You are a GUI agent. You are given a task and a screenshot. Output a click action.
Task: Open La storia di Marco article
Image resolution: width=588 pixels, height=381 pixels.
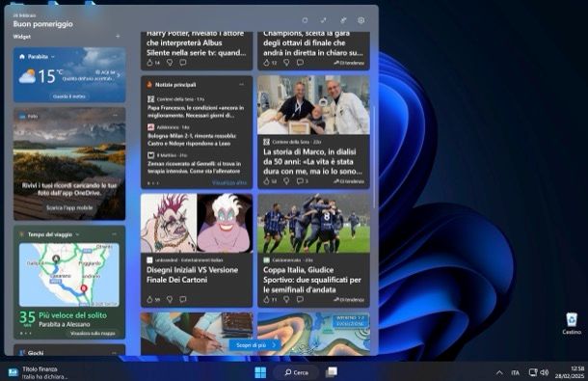312,162
